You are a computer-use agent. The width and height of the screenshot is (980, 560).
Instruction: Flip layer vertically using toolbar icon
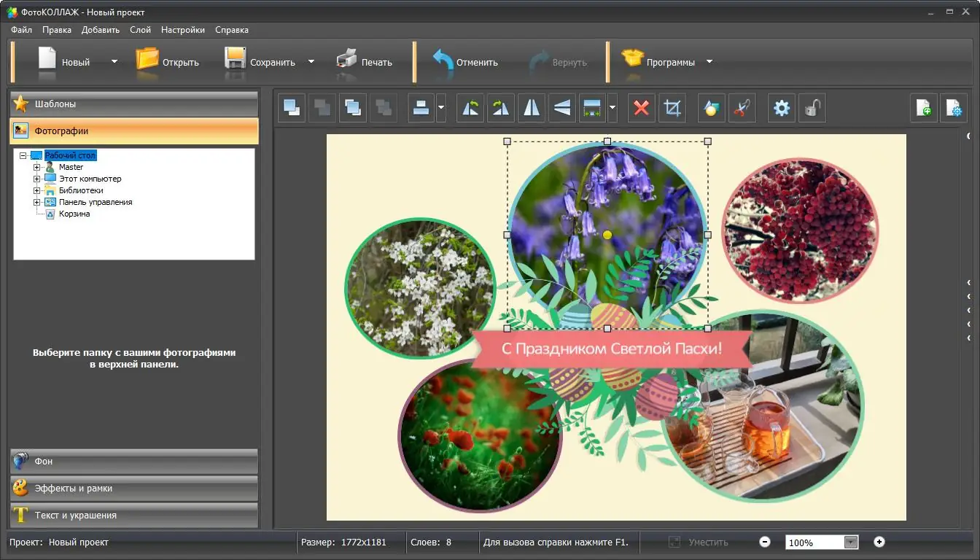click(x=561, y=109)
